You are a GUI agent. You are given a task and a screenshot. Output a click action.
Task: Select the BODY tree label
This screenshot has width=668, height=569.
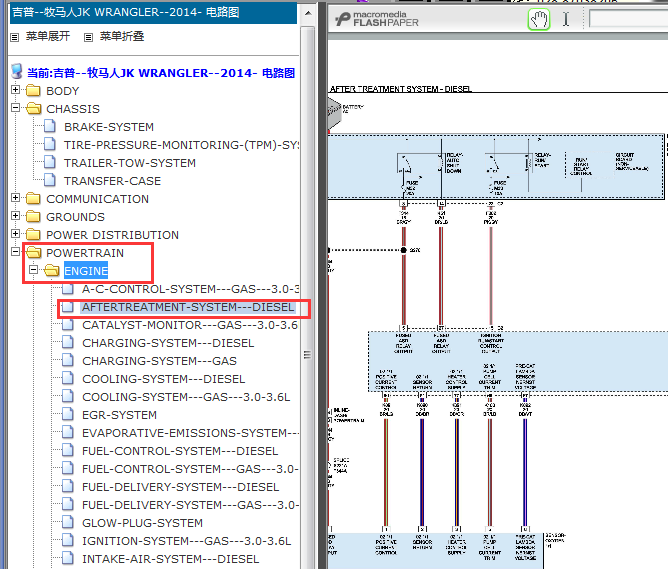click(x=63, y=91)
